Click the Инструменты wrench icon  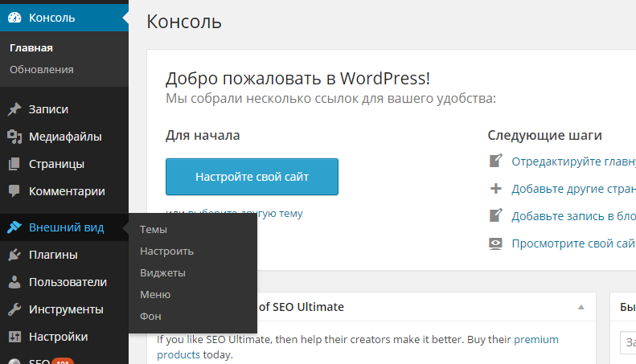[14, 309]
